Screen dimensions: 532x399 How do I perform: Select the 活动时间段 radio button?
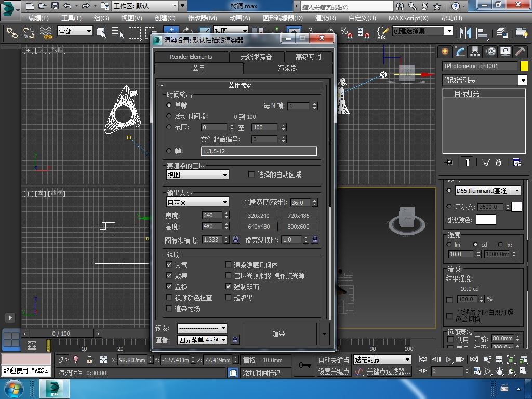pyautogui.click(x=169, y=116)
